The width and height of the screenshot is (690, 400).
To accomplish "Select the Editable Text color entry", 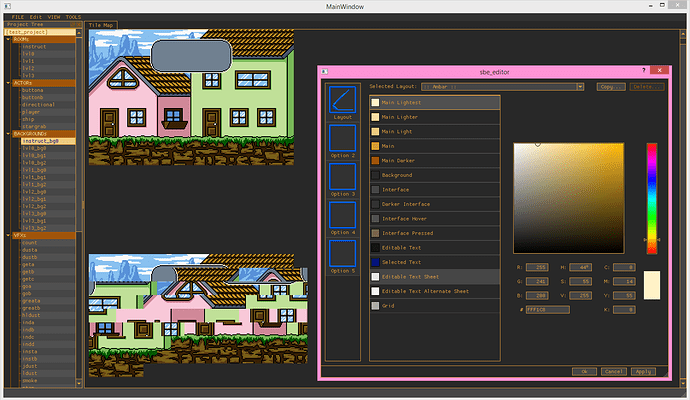I will pyautogui.click(x=435, y=248).
